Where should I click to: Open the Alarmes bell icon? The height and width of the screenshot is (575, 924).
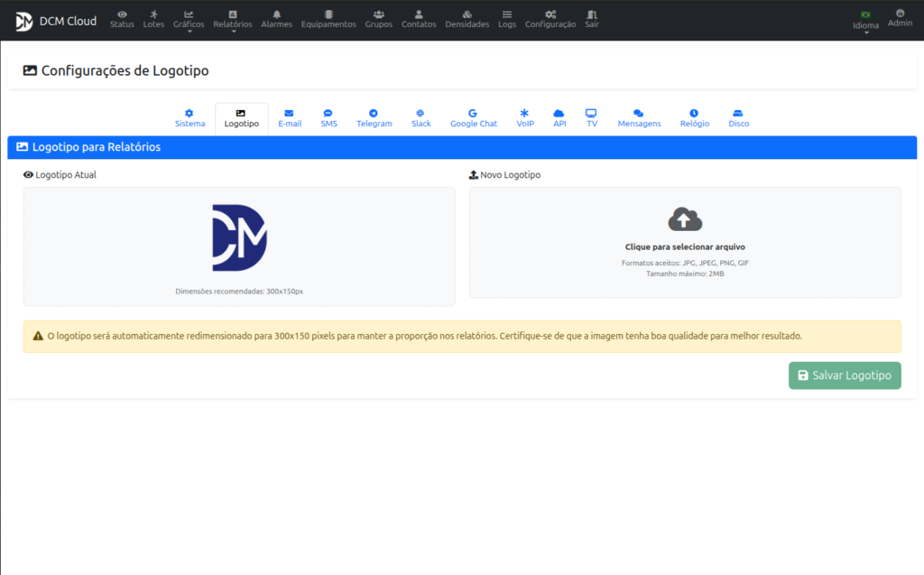(276, 14)
